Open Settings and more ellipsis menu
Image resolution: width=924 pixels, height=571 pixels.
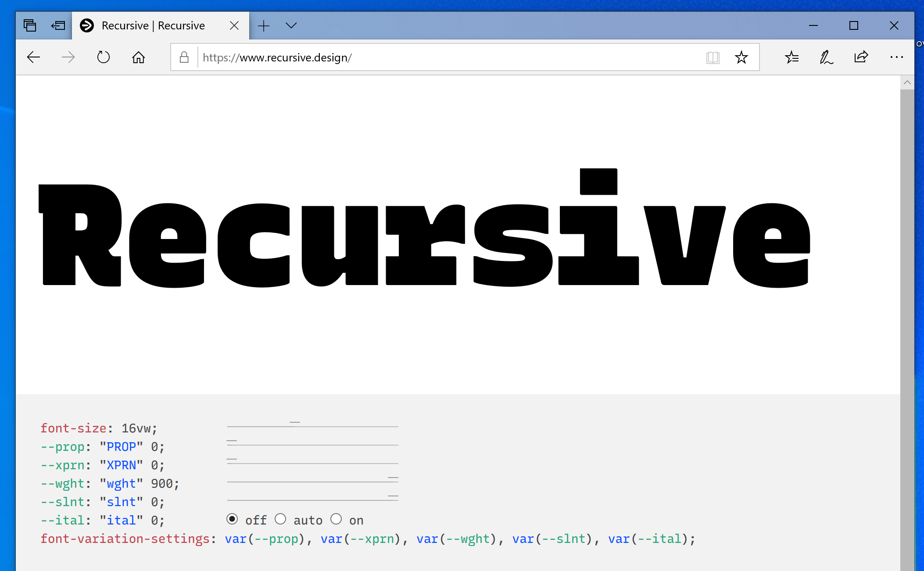point(896,57)
